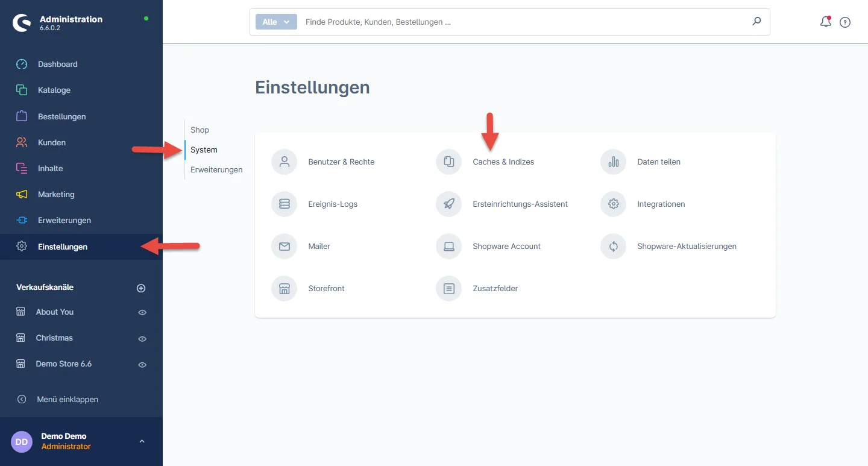This screenshot has height=466, width=868.
Task: Add sales channel with plus icon
Action: (x=141, y=288)
